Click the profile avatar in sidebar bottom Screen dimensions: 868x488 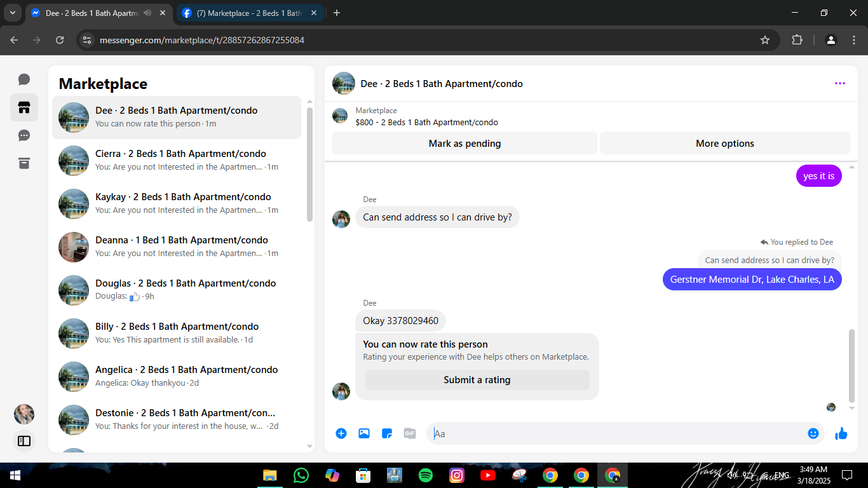pos(24,414)
